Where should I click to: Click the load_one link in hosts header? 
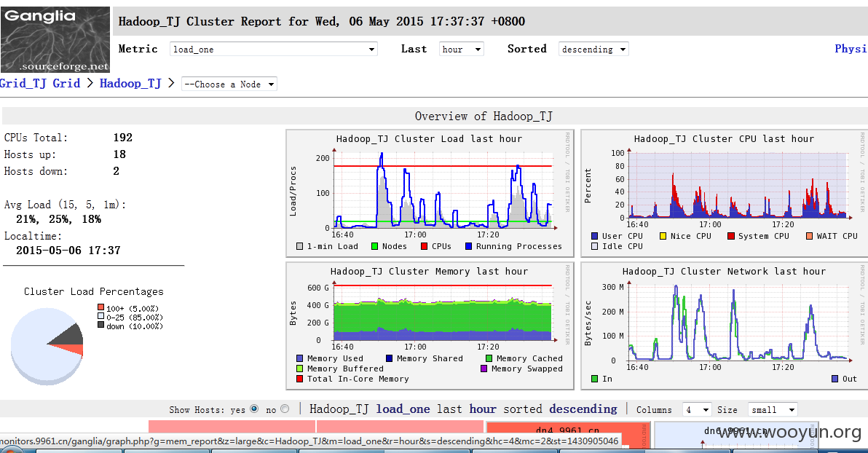pyautogui.click(x=403, y=409)
